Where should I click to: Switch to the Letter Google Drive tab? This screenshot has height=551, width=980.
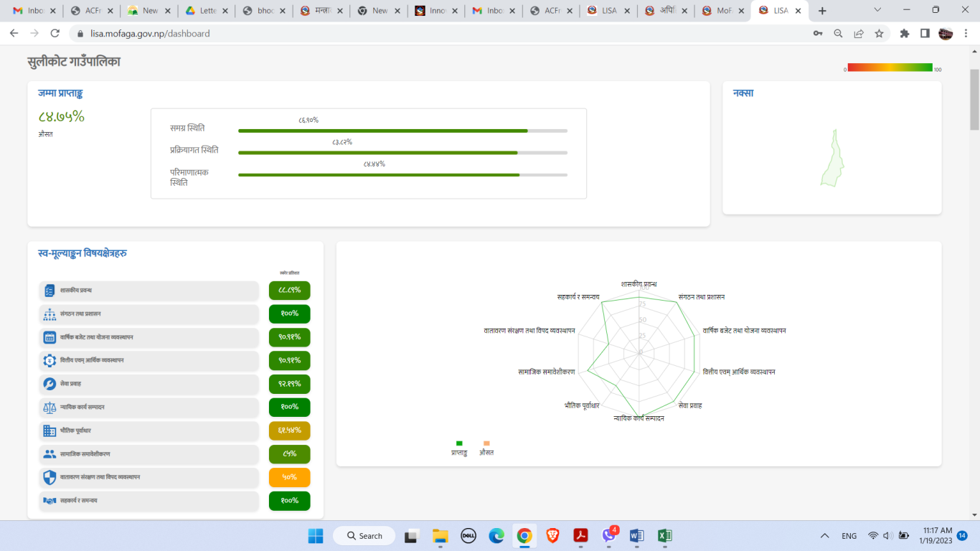point(206,11)
